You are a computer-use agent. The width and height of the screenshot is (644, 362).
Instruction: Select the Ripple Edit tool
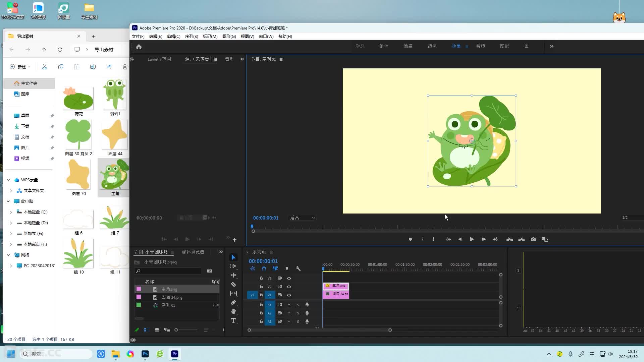[x=233, y=275]
